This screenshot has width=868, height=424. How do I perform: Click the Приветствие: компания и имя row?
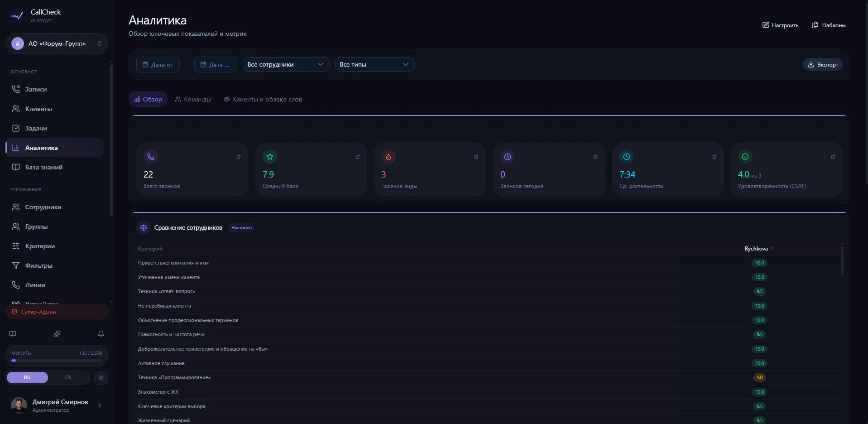click(488, 263)
